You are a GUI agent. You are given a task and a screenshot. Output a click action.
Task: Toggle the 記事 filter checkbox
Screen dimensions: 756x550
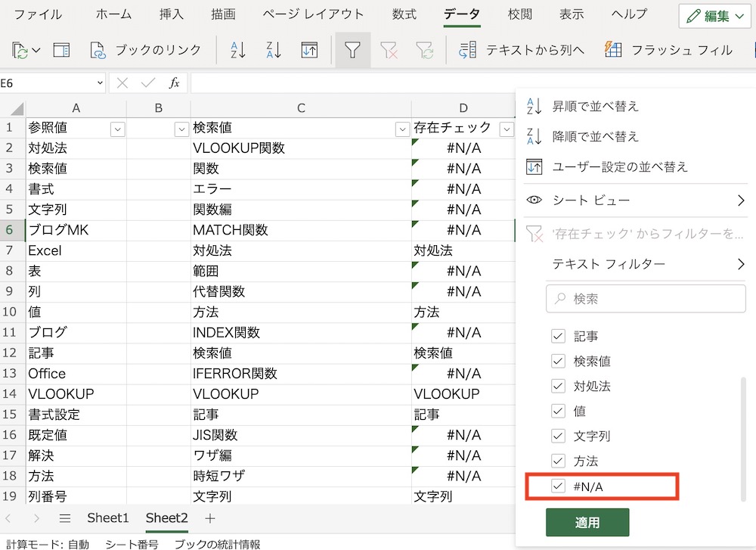[x=558, y=336]
